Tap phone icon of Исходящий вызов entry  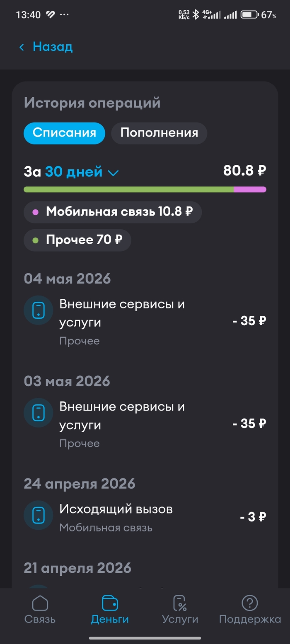pos(38,515)
